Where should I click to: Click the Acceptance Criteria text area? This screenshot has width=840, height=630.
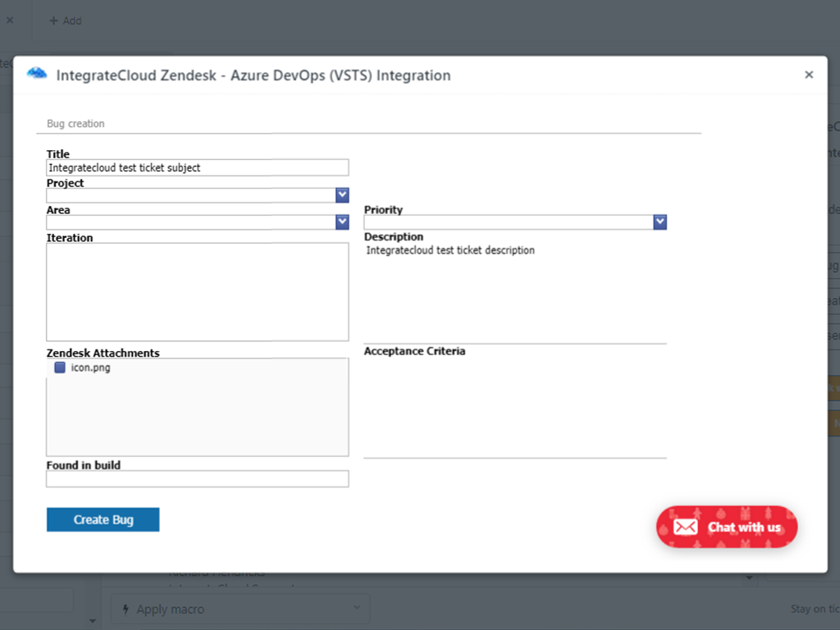pyautogui.click(x=514, y=407)
